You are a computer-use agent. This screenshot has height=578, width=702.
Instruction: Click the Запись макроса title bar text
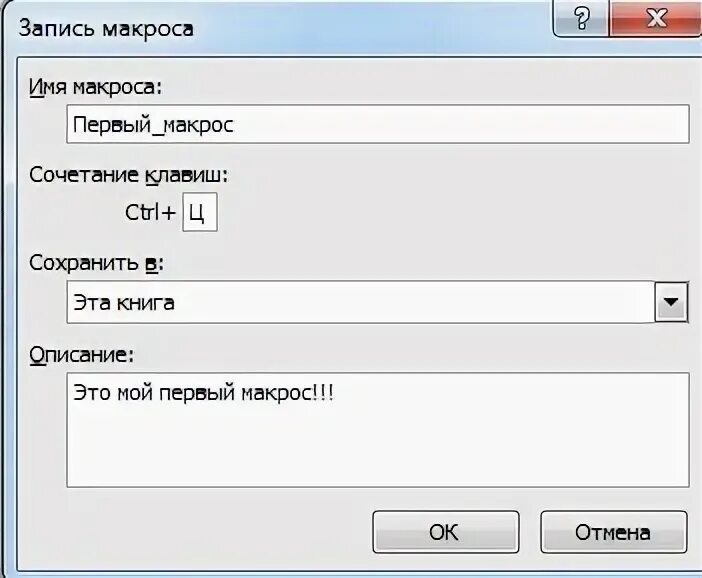[x=106, y=29]
